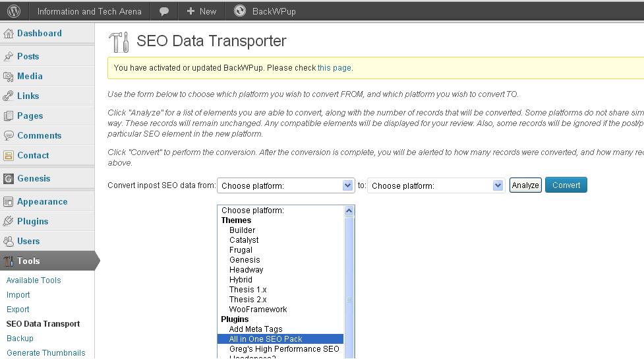Click the BackWPup icon in admin bar

240,11
